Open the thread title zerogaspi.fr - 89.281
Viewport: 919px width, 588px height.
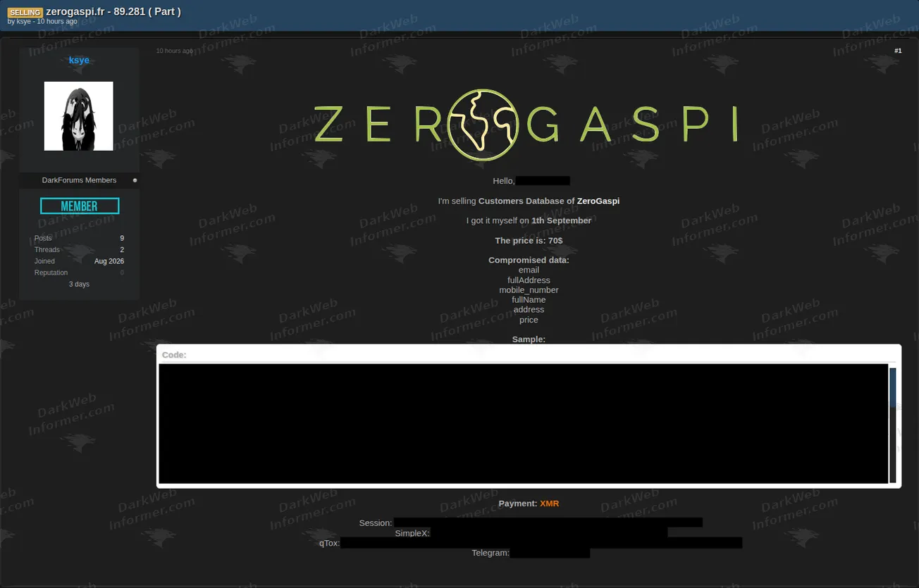[x=113, y=11]
